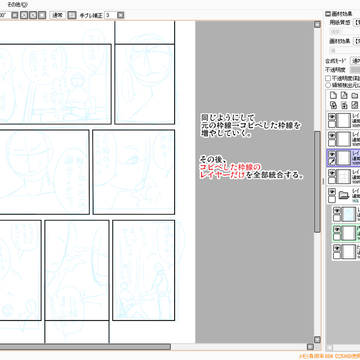Click the 手ブレ補正 value field showing 3
This screenshot has width=360, height=360.
[x=111, y=15]
